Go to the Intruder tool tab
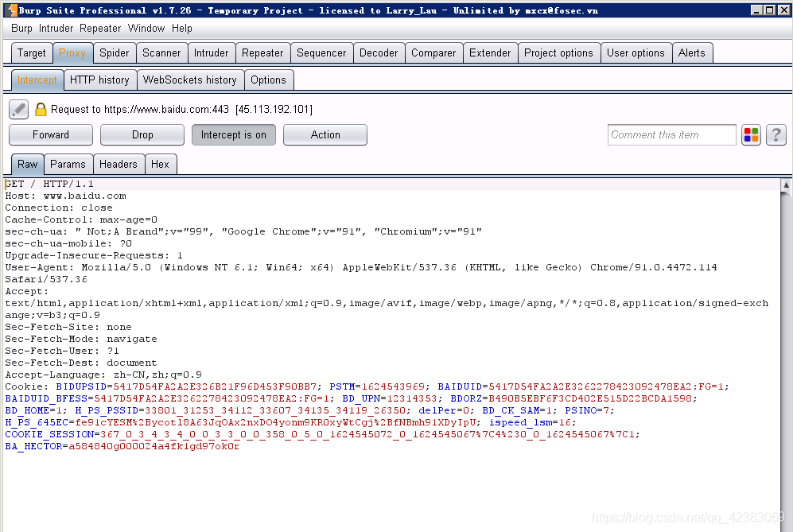Image resolution: width=793 pixels, height=532 pixels. coord(211,53)
